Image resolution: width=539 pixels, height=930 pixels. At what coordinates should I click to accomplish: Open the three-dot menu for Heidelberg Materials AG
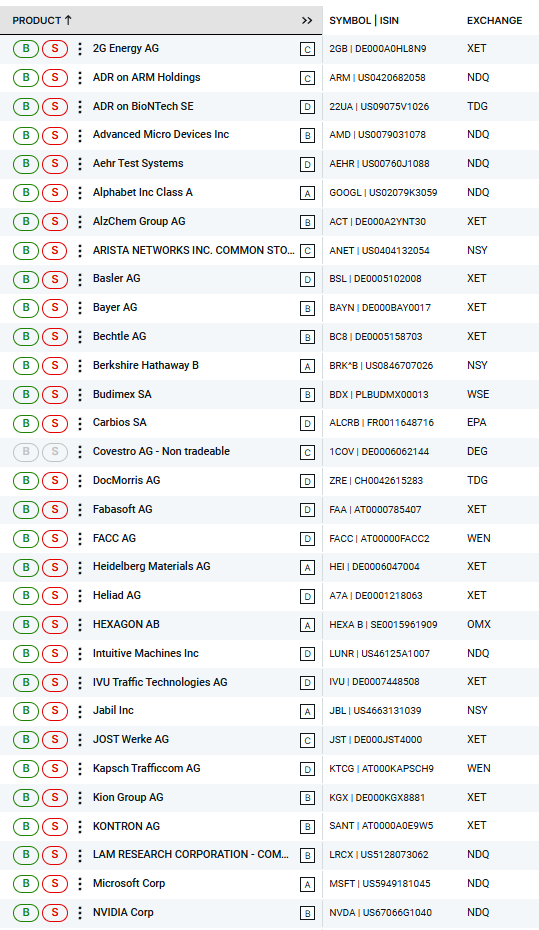click(x=80, y=567)
